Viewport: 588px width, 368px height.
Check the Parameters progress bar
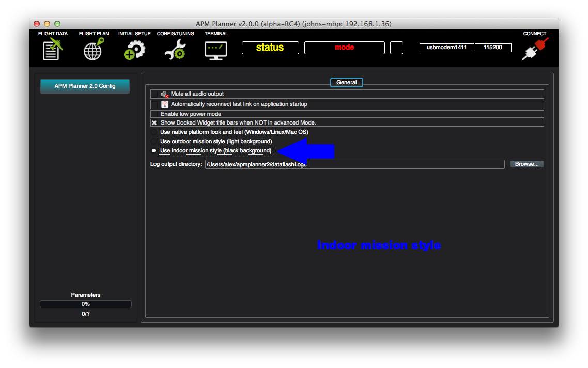[85, 304]
